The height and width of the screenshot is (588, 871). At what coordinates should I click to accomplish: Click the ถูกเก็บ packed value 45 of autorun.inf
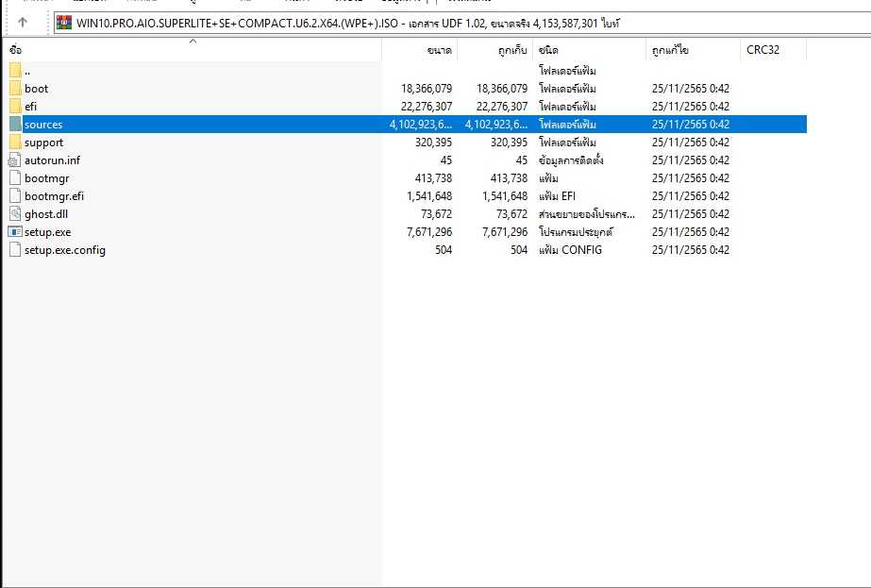tap(521, 160)
